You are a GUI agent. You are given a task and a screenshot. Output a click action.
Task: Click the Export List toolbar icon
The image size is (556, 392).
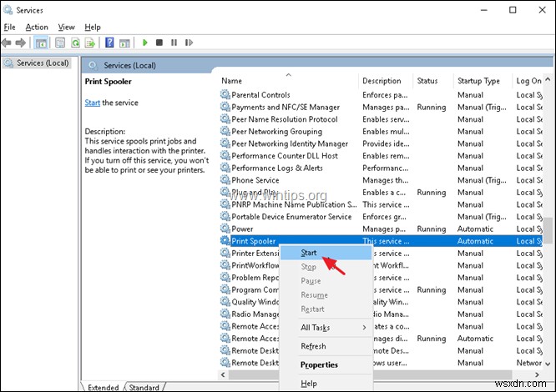click(90, 43)
